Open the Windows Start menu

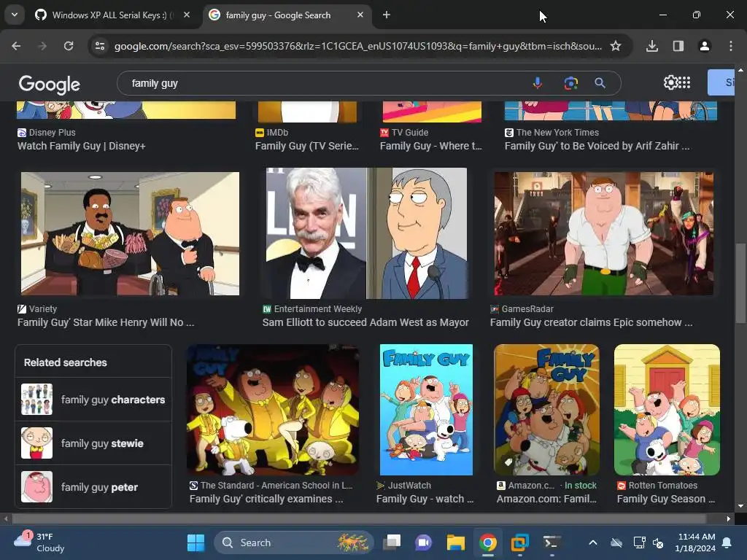tap(196, 542)
